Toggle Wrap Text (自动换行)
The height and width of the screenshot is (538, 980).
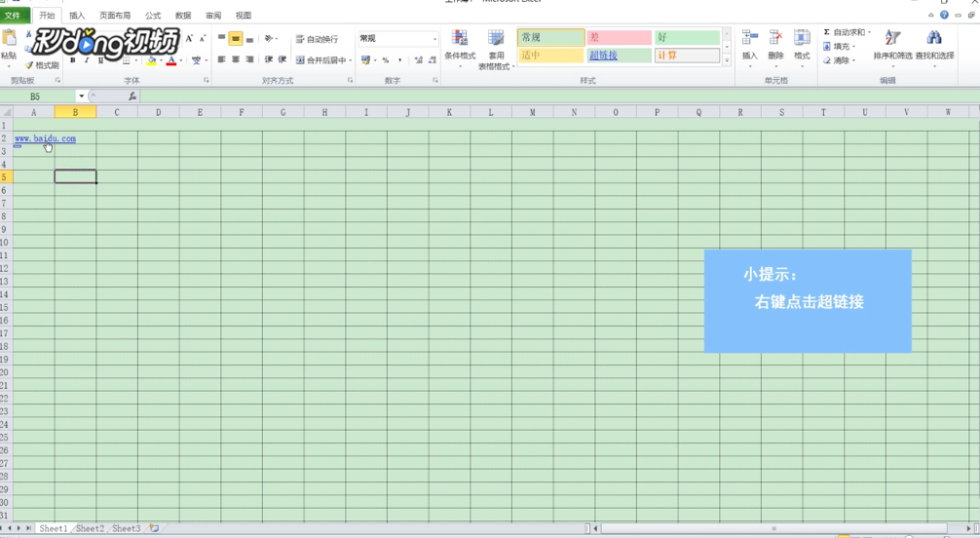tap(317, 39)
